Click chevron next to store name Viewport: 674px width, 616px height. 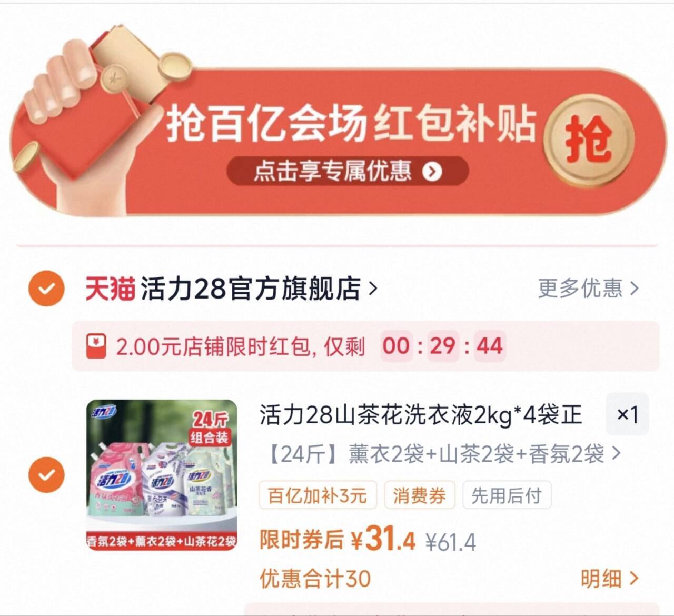tap(373, 289)
